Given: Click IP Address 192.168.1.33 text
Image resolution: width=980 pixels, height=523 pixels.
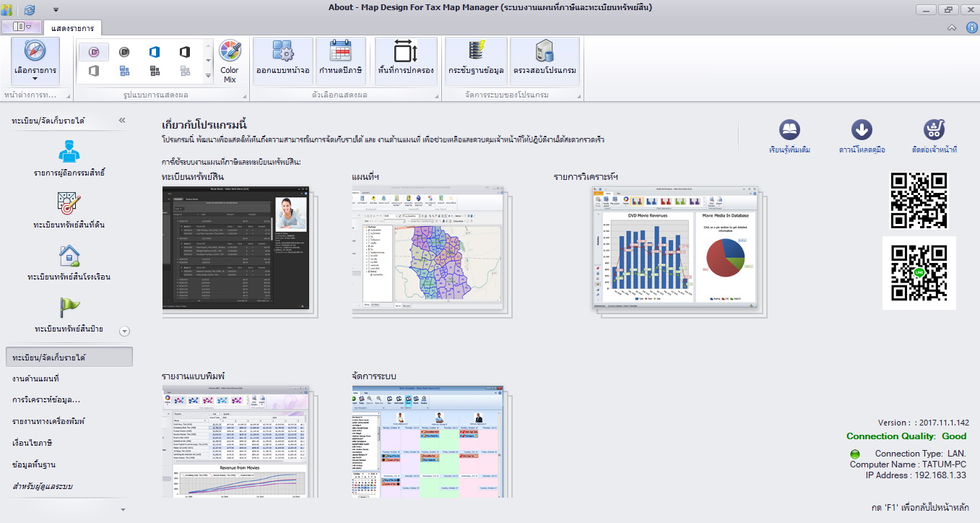Looking at the screenshot, I should coord(916,475).
